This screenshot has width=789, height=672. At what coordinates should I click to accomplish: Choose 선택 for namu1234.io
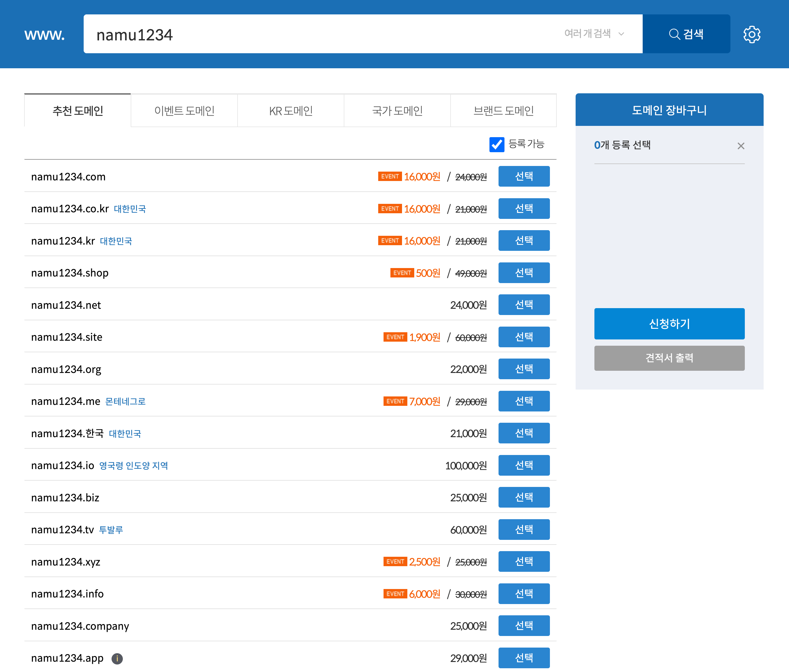click(x=524, y=465)
